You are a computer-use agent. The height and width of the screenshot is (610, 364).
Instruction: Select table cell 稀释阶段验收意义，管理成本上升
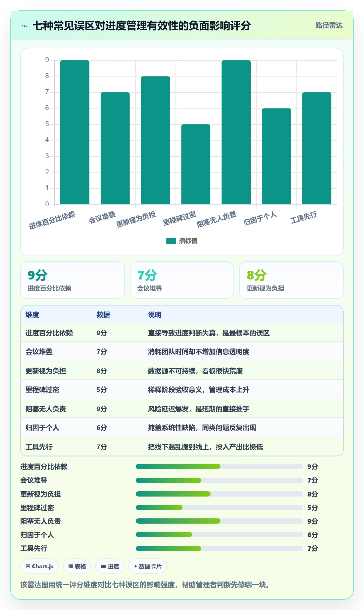coord(199,390)
